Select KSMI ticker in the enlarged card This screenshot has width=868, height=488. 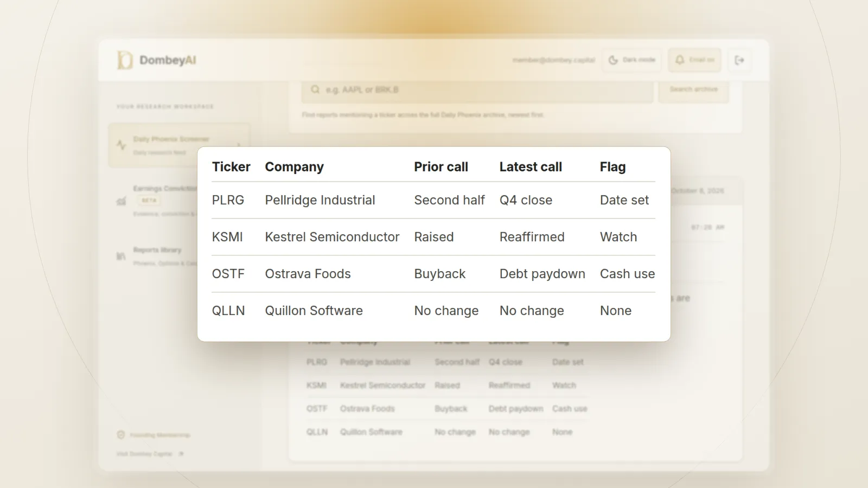click(227, 237)
